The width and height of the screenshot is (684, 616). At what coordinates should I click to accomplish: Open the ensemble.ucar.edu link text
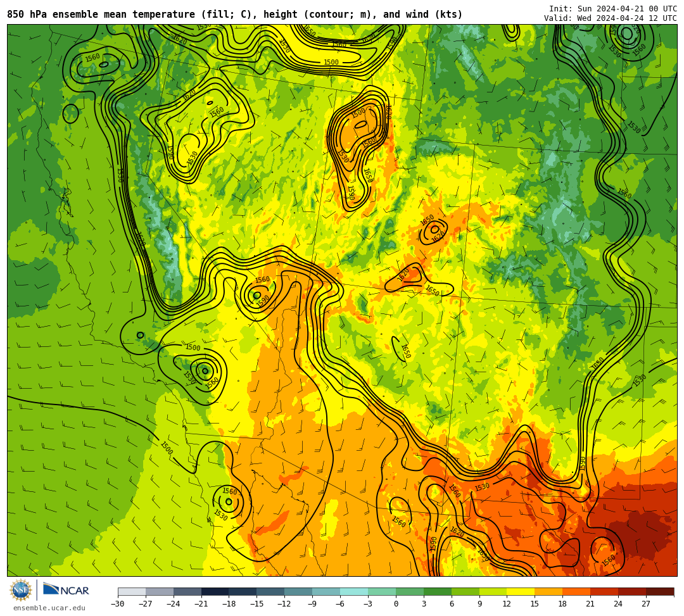click(49, 608)
